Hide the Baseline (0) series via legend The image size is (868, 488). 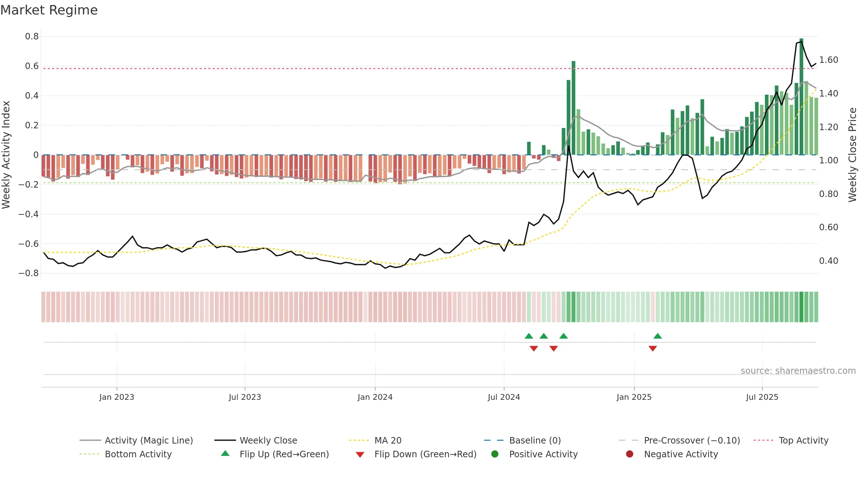[522, 440]
